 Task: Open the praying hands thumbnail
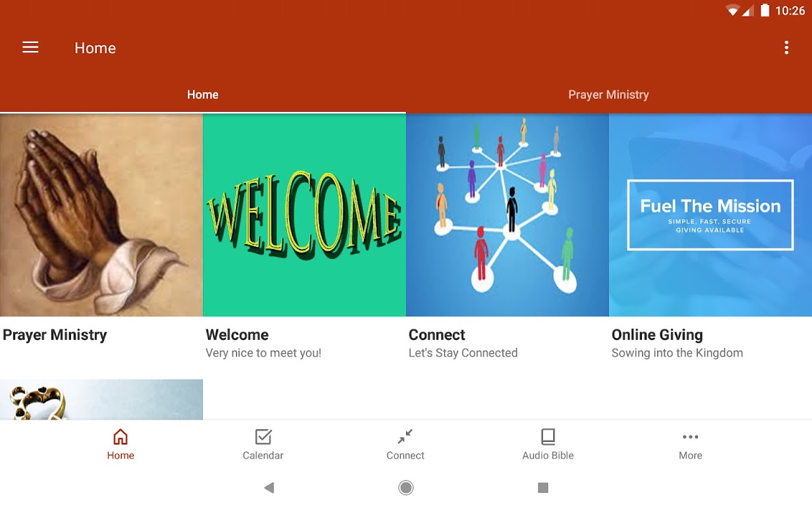click(101, 215)
